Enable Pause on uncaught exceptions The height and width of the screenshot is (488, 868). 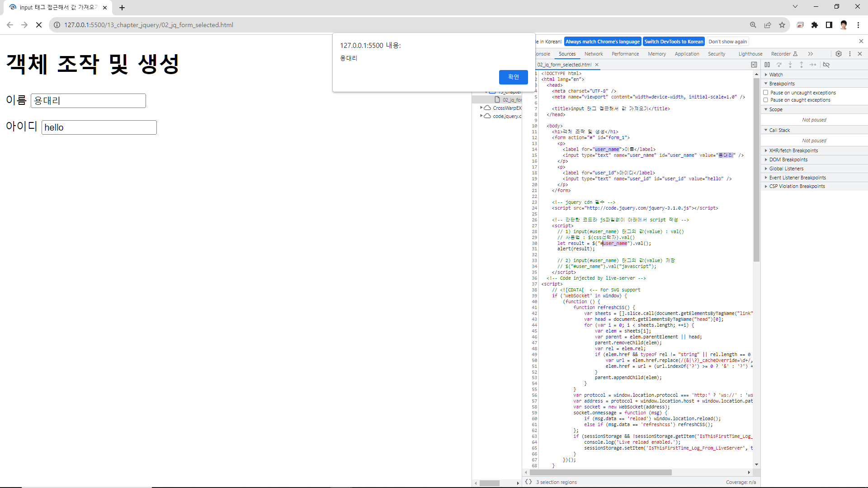[766, 93]
